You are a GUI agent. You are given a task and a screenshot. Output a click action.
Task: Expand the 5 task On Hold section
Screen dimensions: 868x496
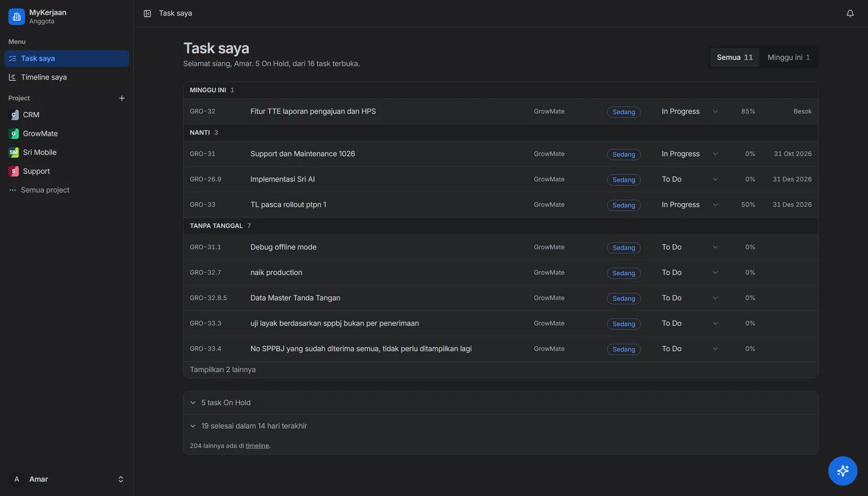coord(501,403)
